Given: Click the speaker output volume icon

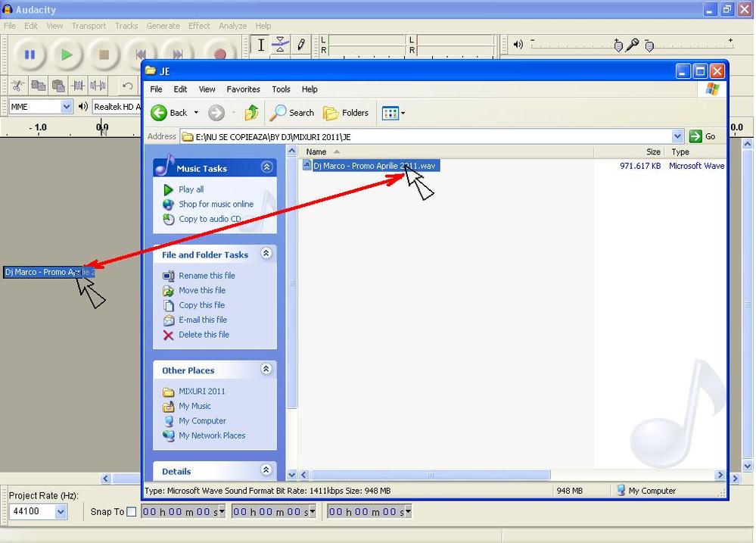Looking at the screenshot, I should click(x=518, y=45).
